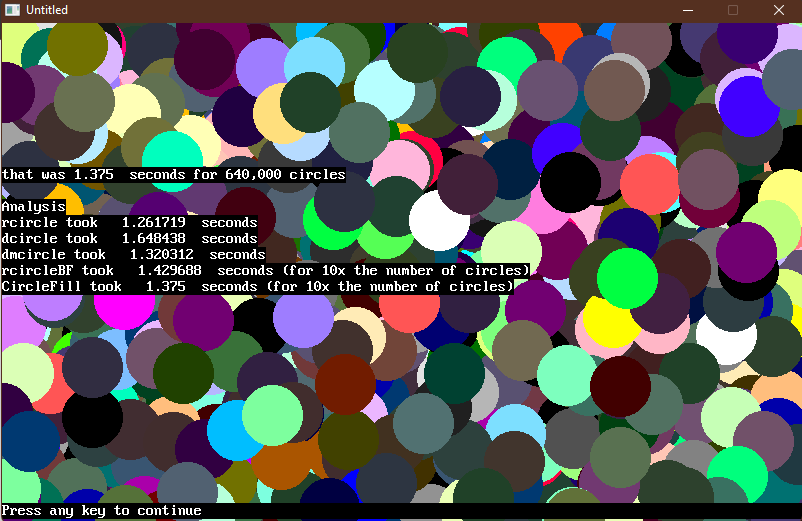Screen dimensions: 802x521
Task: Click the 'Analysis' heading text
Action: point(34,207)
